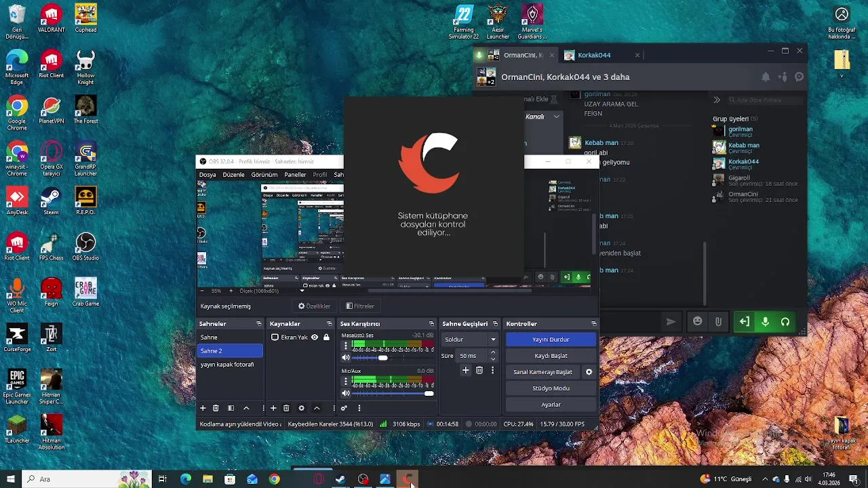Select yayın kapak fotorafi scene
This screenshot has height=488, width=868.
click(x=230, y=365)
